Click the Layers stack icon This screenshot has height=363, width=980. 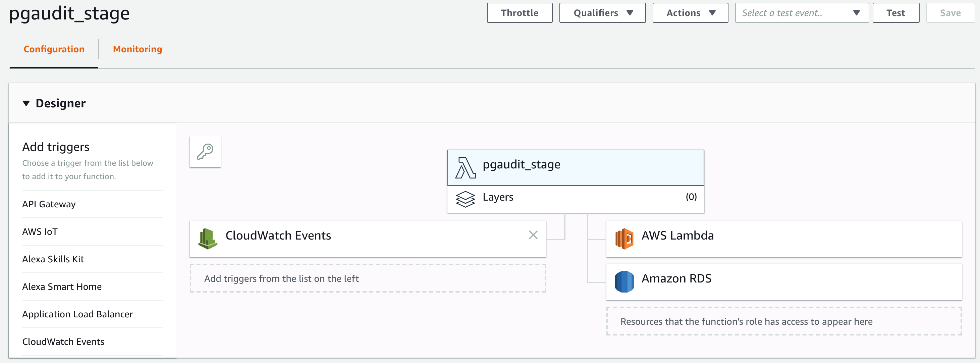(465, 199)
